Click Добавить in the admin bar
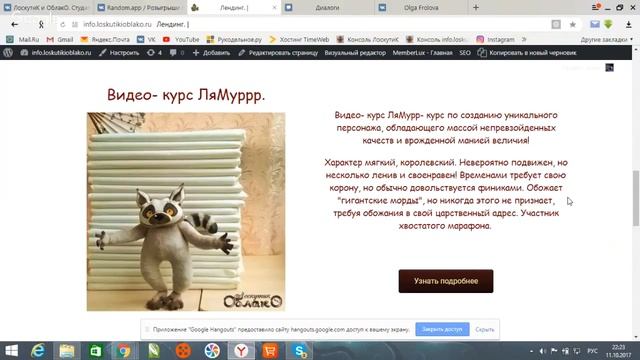Viewport: 640px width, 360px height. (211, 53)
